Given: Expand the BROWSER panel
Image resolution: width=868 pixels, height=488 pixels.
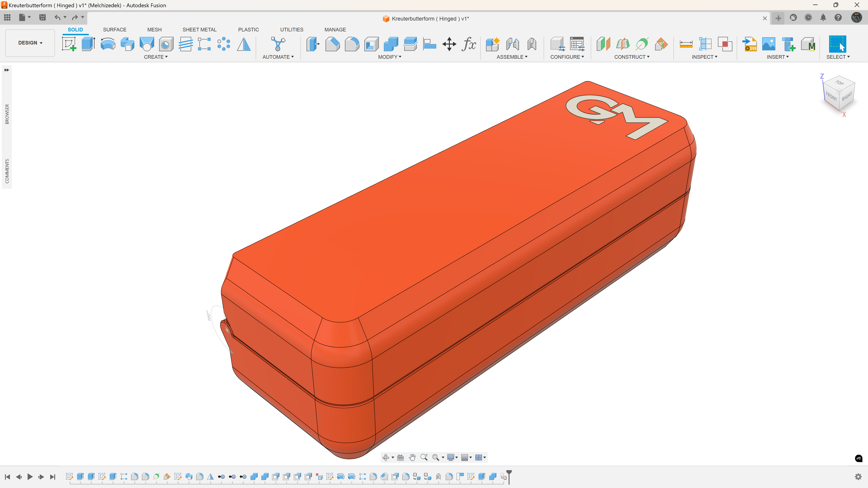Looking at the screenshot, I should pos(7,114).
